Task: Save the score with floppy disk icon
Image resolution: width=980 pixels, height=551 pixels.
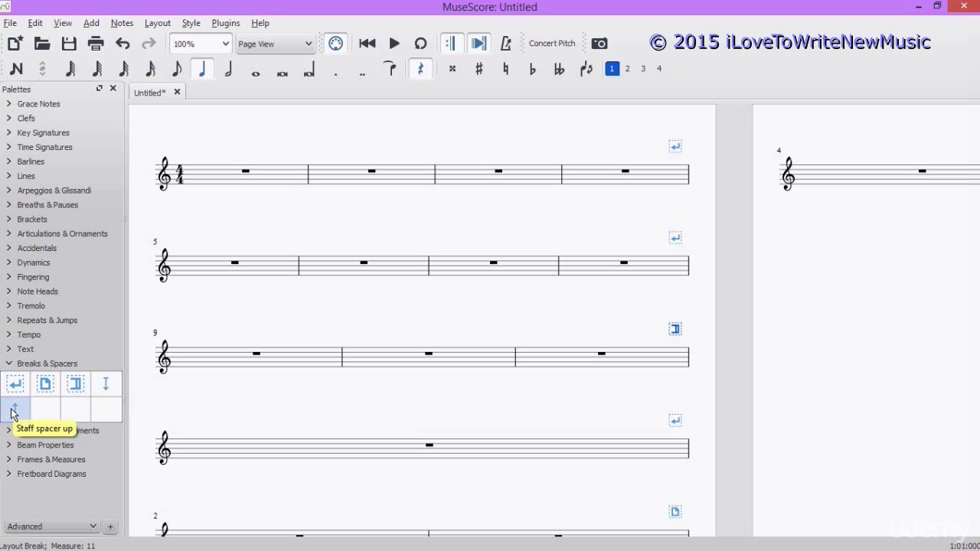Action: pyautogui.click(x=69, y=44)
